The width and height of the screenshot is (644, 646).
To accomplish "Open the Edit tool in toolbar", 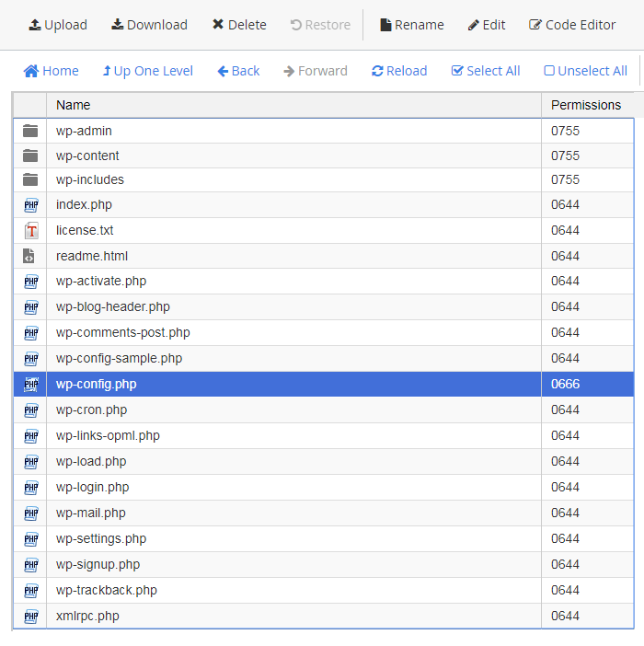I will (487, 25).
